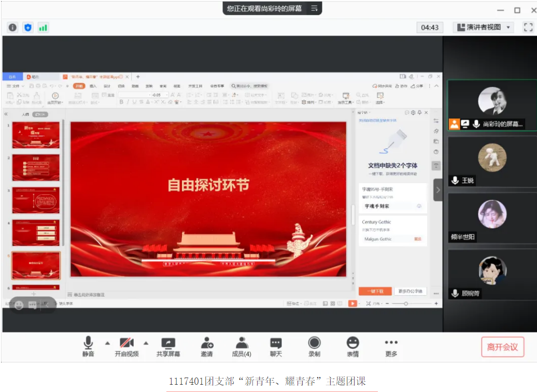Select 王锐's participant video tile
The width and height of the screenshot is (537, 392).
point(492,161)
